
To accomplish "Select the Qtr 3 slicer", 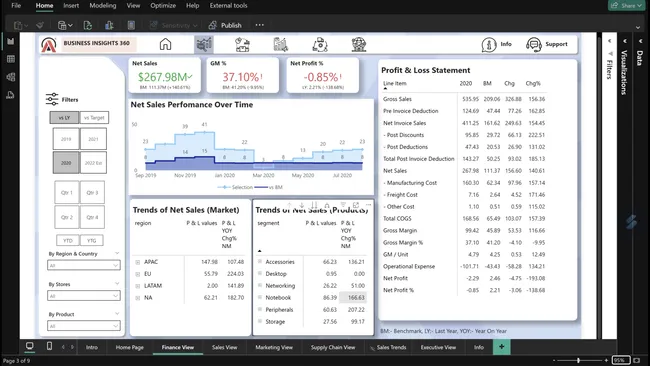I will [x=92, y=192].
